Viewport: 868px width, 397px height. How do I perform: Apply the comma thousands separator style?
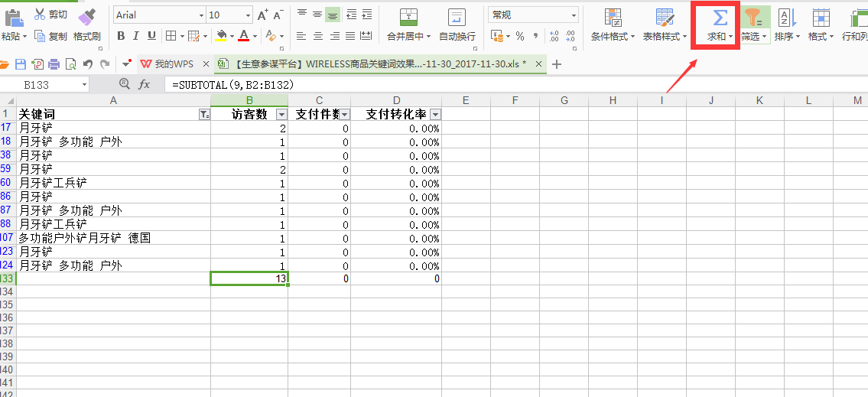tap(535, 36)
